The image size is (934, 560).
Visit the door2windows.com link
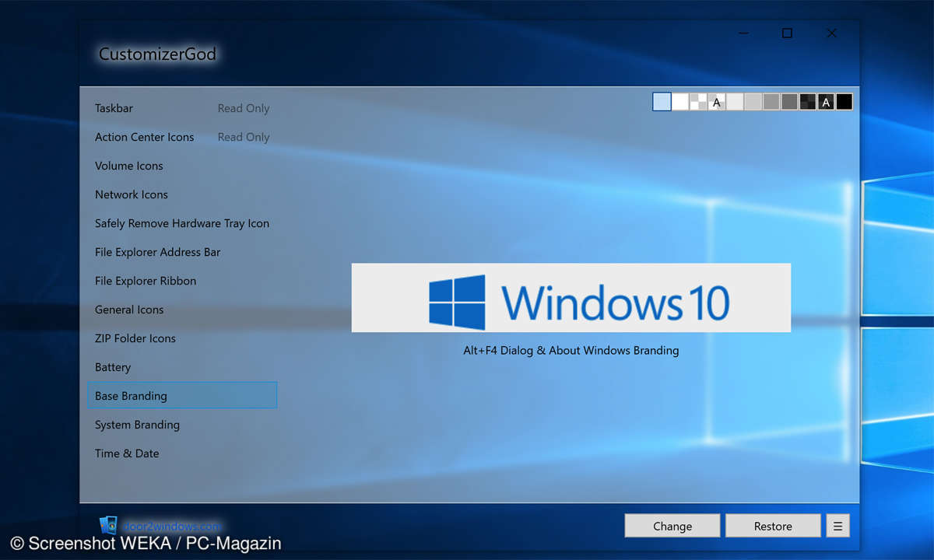click(x=170, y=526)
